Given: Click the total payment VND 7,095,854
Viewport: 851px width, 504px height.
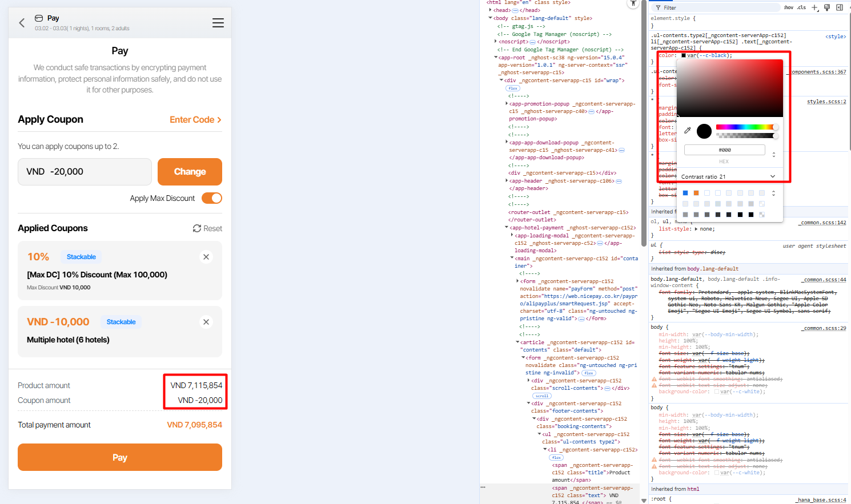Looking at the screenshot, I should [194, 425].
